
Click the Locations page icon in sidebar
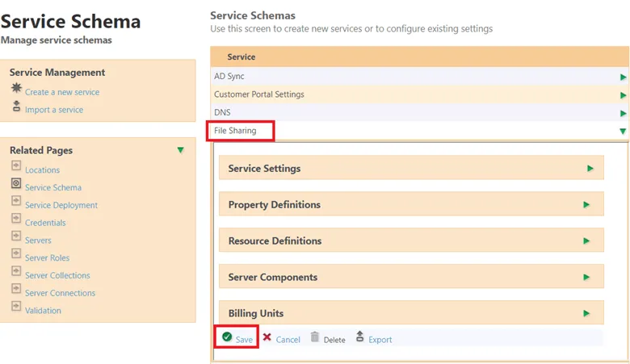pyautogui.click(x=16, y=167)
